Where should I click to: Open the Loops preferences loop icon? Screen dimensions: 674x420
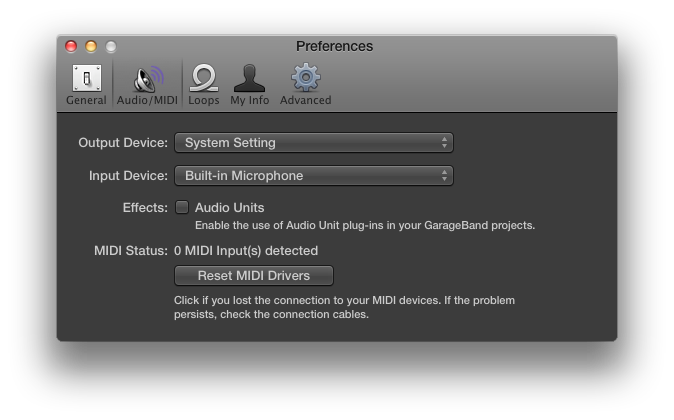click(203, 78)
